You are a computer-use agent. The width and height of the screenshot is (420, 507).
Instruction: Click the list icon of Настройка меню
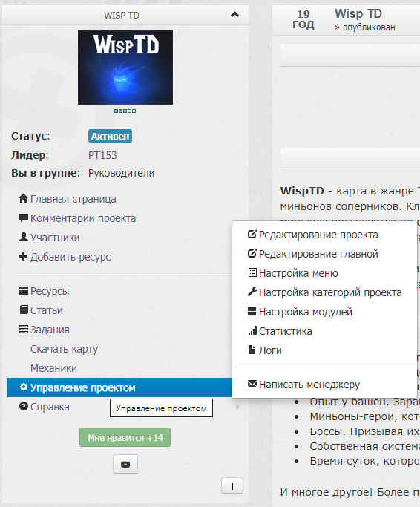pyautogui.click(x=252, y=273)
